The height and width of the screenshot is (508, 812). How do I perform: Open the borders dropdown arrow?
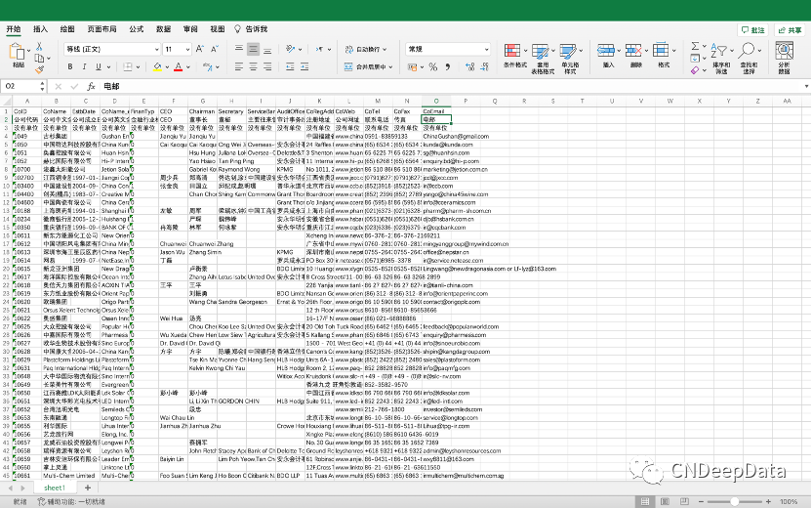pos(139,66)
